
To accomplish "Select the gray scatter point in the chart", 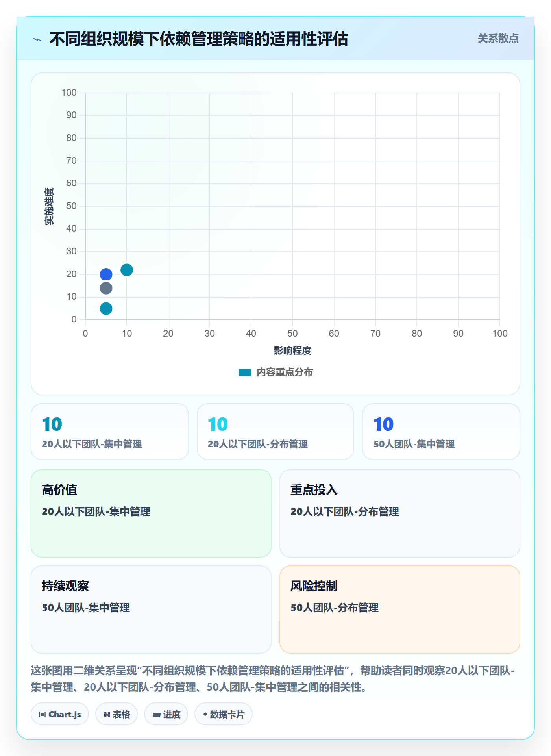I will coord(106,288).
